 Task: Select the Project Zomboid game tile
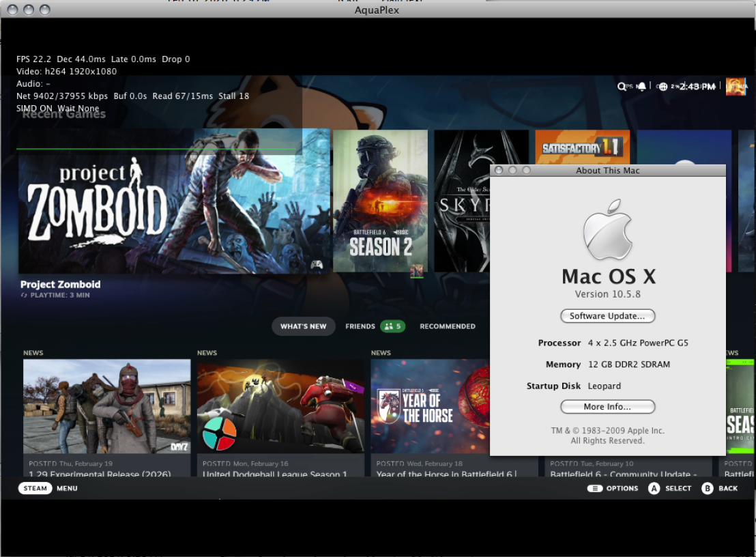coord(174,201)
